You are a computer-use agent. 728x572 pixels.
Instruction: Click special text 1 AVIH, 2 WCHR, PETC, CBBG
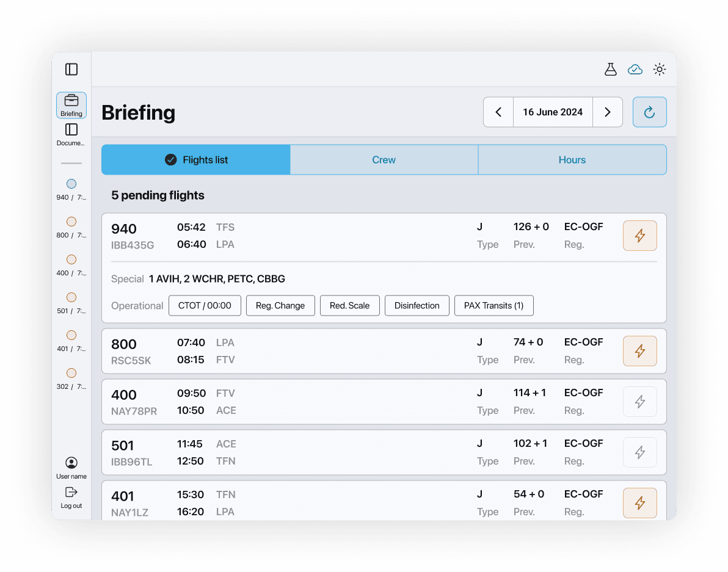pos(217,279)
